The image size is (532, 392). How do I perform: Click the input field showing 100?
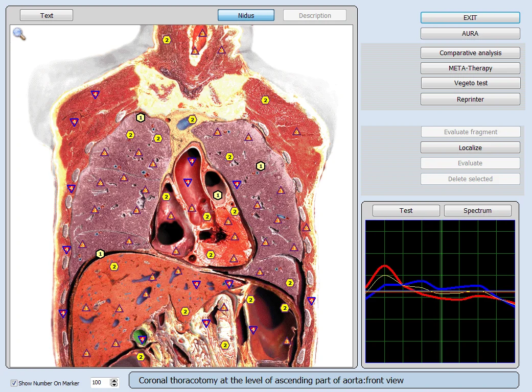click(100, 383)
